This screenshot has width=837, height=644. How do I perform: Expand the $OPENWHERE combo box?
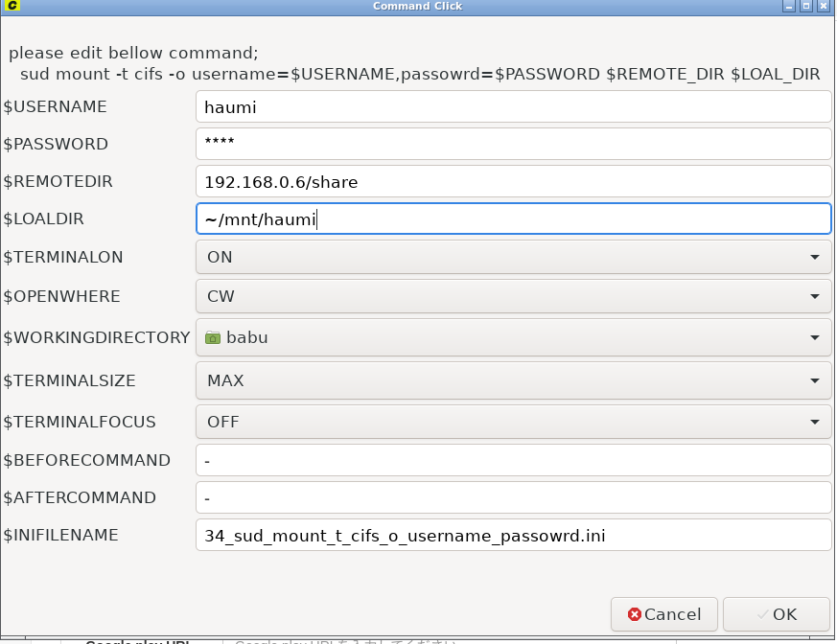point(513,296)
